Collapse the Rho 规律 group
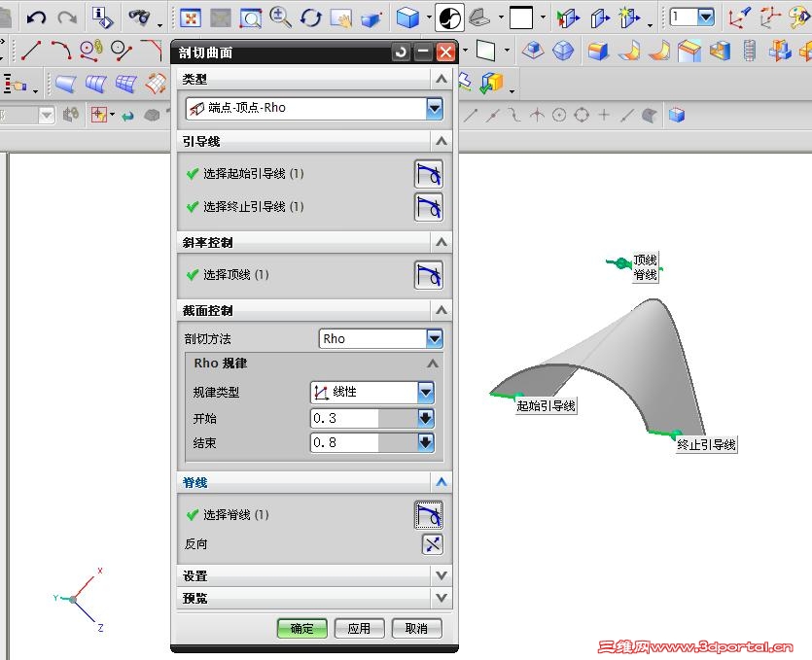The height and width of the screenshot is (660, 812). 433,364
